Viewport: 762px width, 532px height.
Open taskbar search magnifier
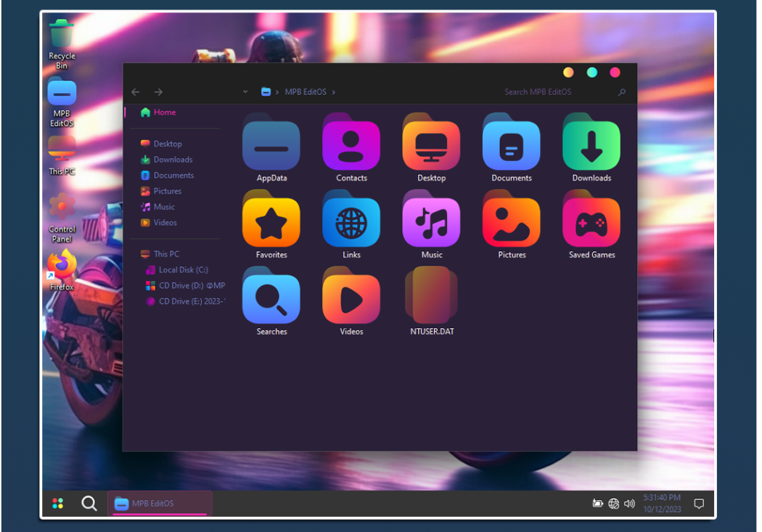click(89, 504)
